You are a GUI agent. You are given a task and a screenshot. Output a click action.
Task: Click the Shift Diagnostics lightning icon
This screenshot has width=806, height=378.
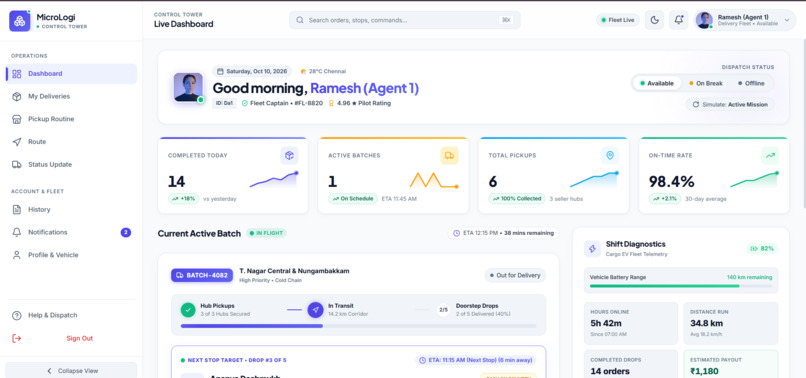592,249
